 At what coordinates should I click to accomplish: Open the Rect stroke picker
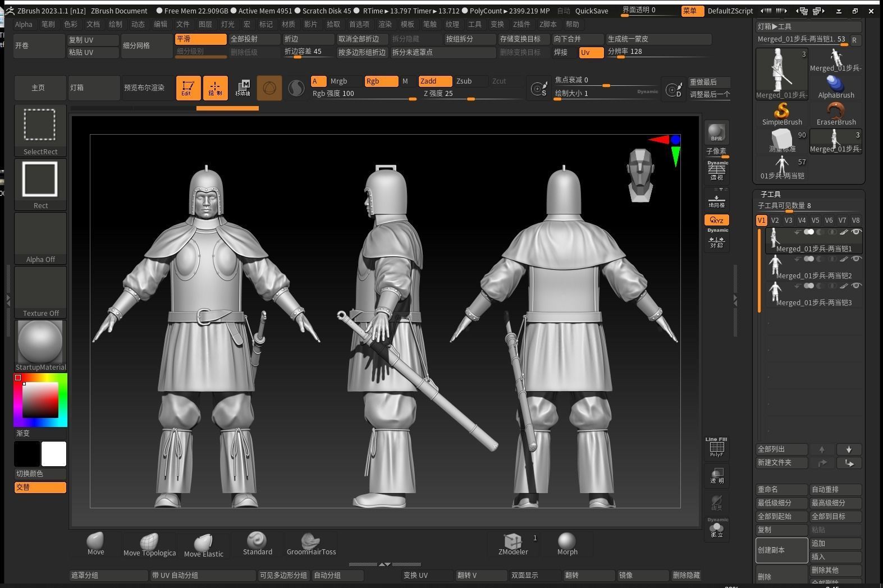(40, 184)
